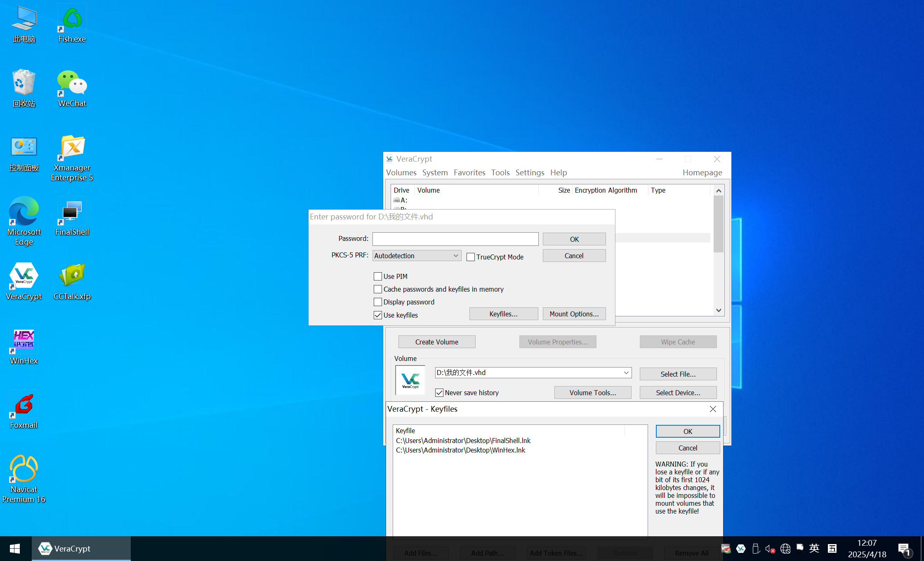Select Foxmail desktop shortcut
This screenshot has width=924, height=561.
[x=24, y=410]
